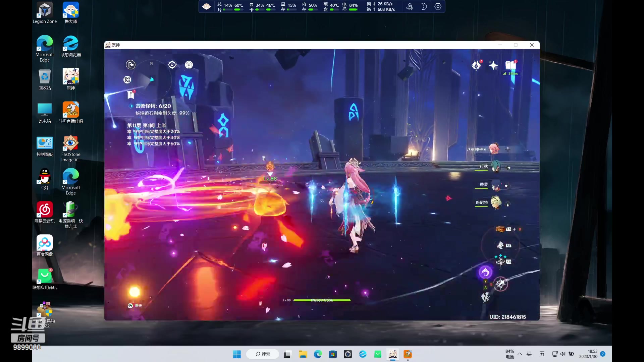Click the exit domain icon in Genshin
The image size is (644, 362).
(130, 64)
